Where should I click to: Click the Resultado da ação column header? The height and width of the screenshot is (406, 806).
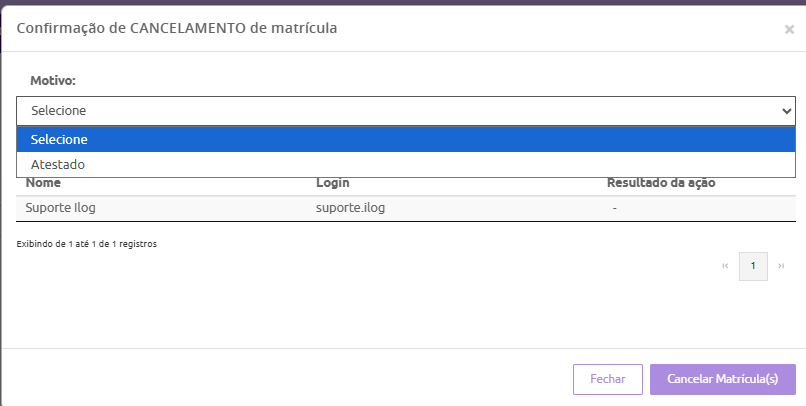point(660,183)
